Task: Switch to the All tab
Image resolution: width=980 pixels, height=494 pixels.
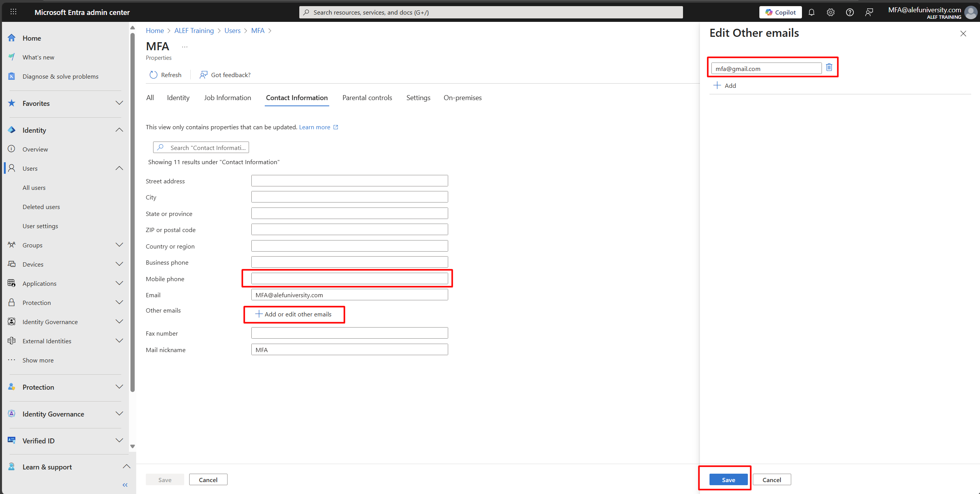Action: click(x=150, y=98)
